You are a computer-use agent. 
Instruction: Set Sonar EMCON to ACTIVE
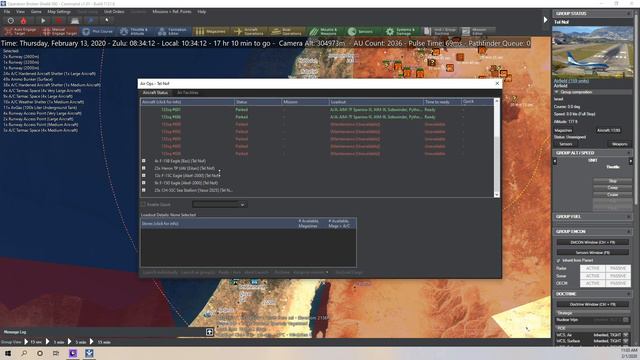[593, 276]
